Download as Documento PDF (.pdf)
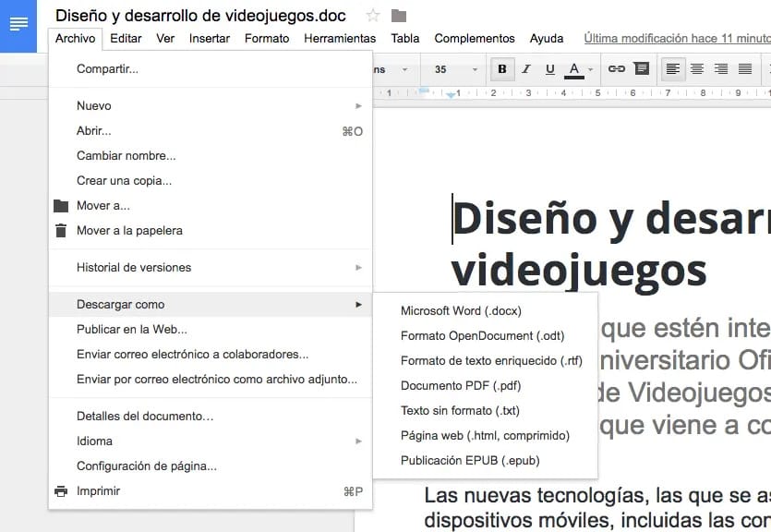Image resolution: width=771 pixels, height=532 pixels. (486, 385)
